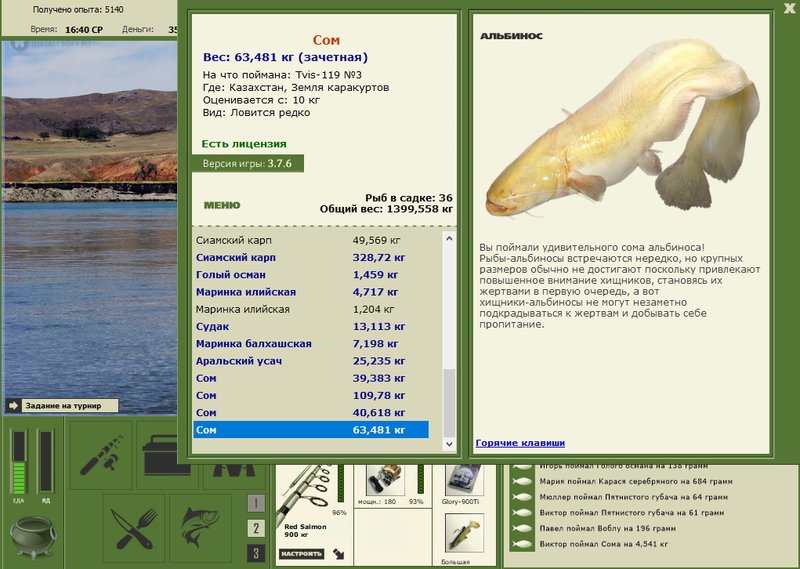Click the ЕДА food level bar
800x569 pixels.
(19, 462)
